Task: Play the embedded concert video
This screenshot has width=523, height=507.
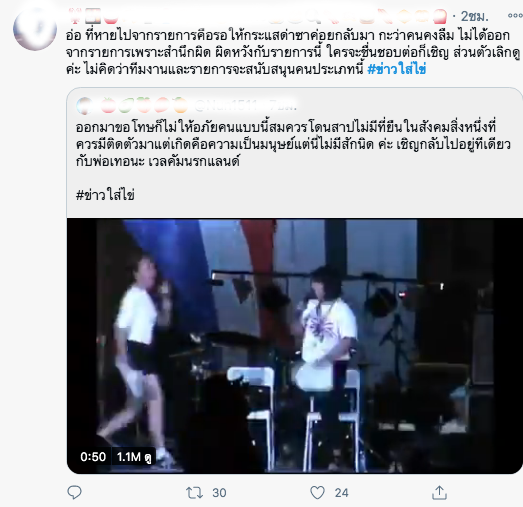Action: click(295, 346)
